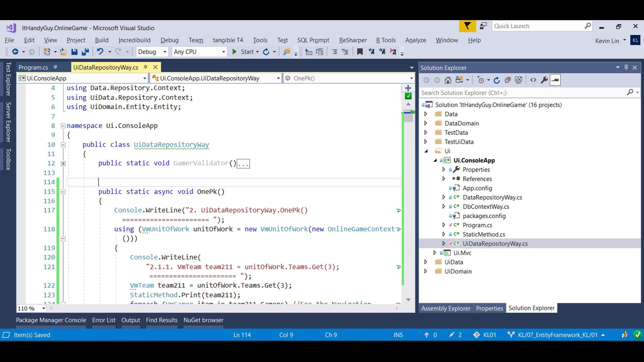
Task: Expand the DataDomain folder in tree
Action: [x=426, y=123]
